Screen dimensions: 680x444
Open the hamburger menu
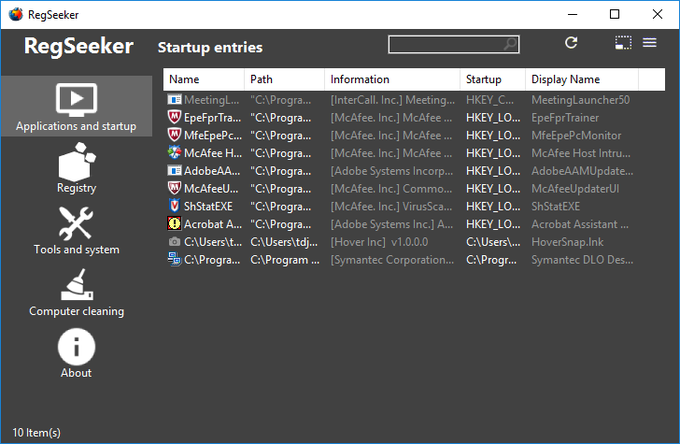click(649, 42)
